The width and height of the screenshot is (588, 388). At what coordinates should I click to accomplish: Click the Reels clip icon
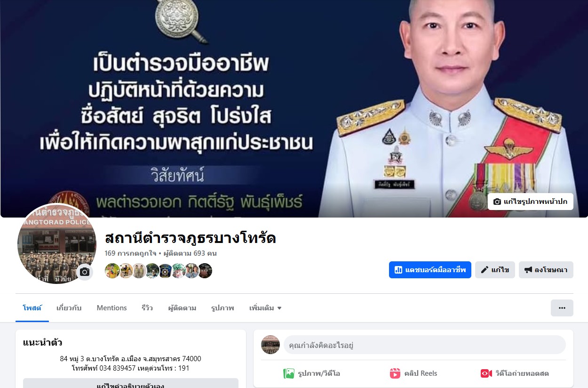[x=395, y=373]
